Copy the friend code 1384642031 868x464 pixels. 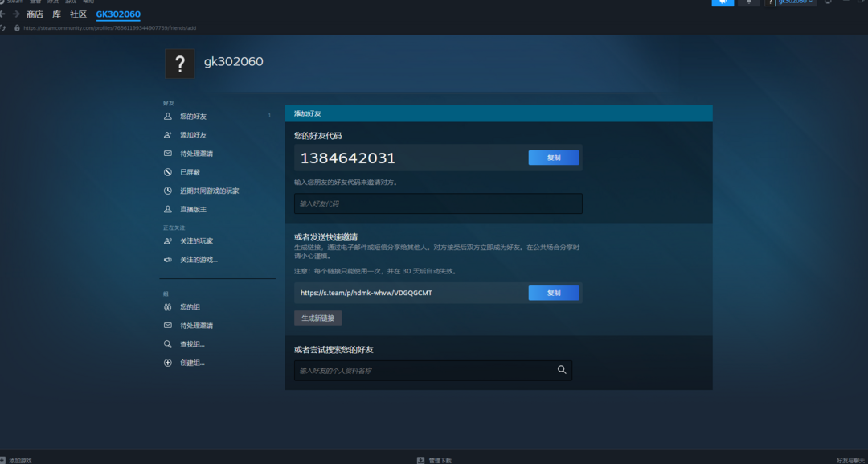[x=554, y=158]
